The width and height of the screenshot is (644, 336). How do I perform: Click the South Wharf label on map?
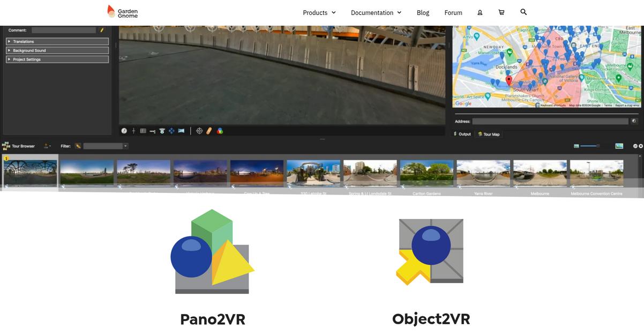(x=525, y=89)
